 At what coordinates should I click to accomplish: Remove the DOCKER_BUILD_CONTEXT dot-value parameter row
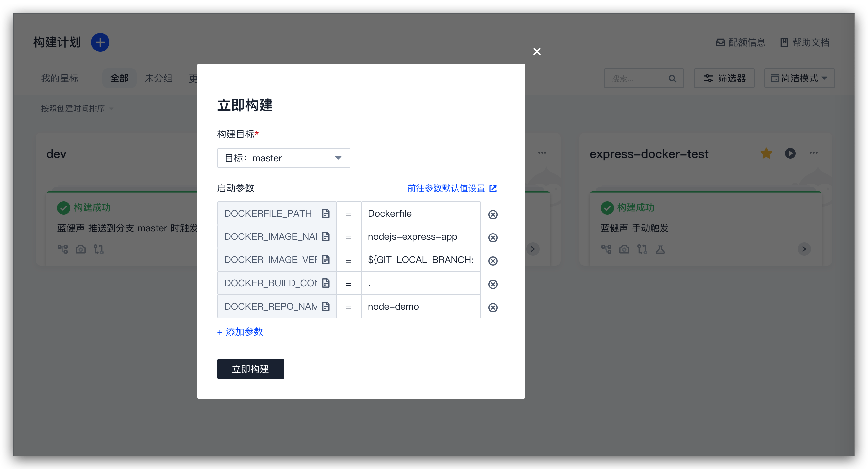click(493, 284)
